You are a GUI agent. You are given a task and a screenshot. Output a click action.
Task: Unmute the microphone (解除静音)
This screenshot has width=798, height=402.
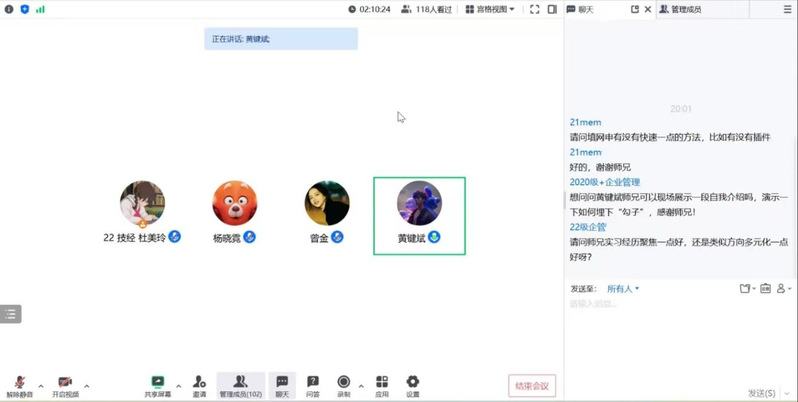point(19,385)
